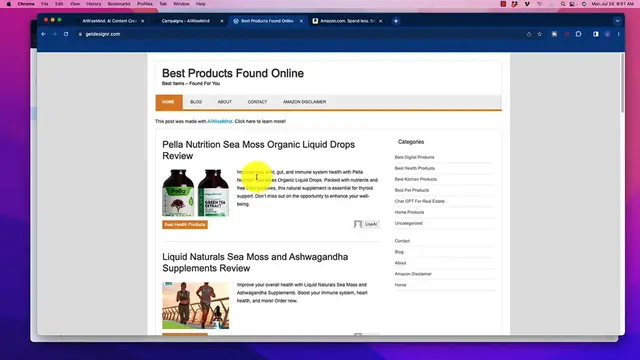Open Best Kitchen Products category
Screen dimensions: 640x360
(x=416, y=179)
